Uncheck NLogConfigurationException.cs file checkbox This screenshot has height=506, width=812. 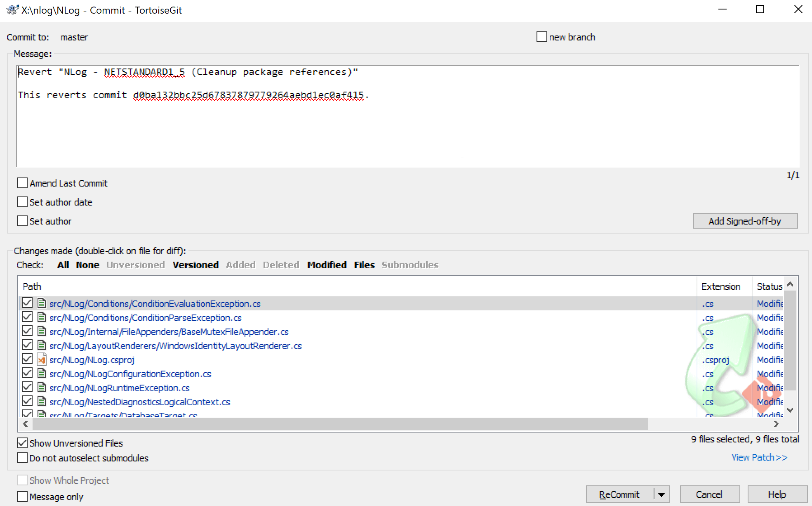(27, 373)
